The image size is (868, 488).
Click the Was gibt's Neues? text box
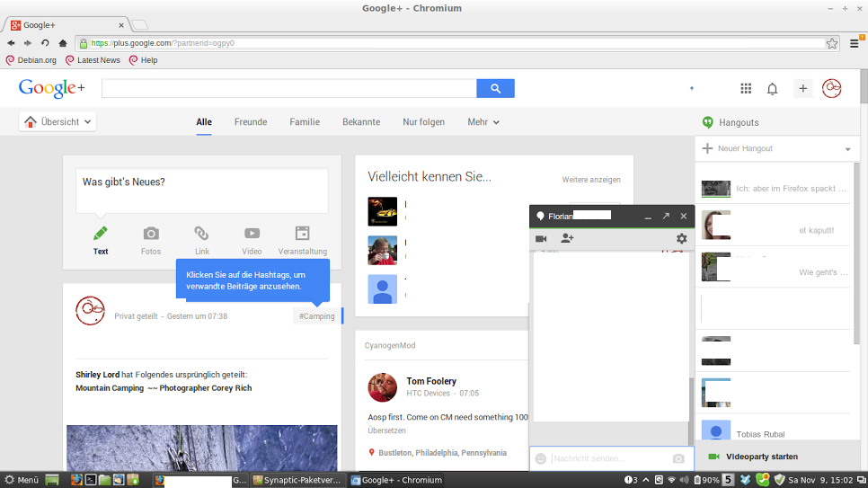coord(202,191)
